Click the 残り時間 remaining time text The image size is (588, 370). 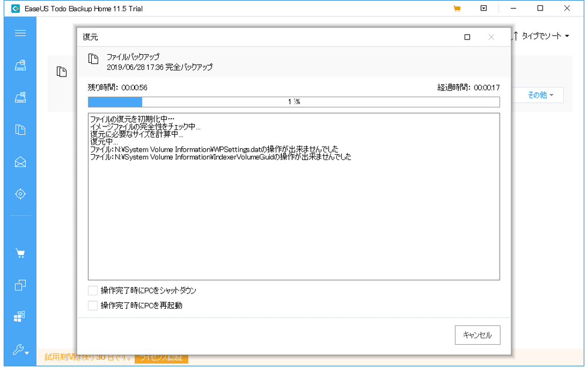pos(118,88)
